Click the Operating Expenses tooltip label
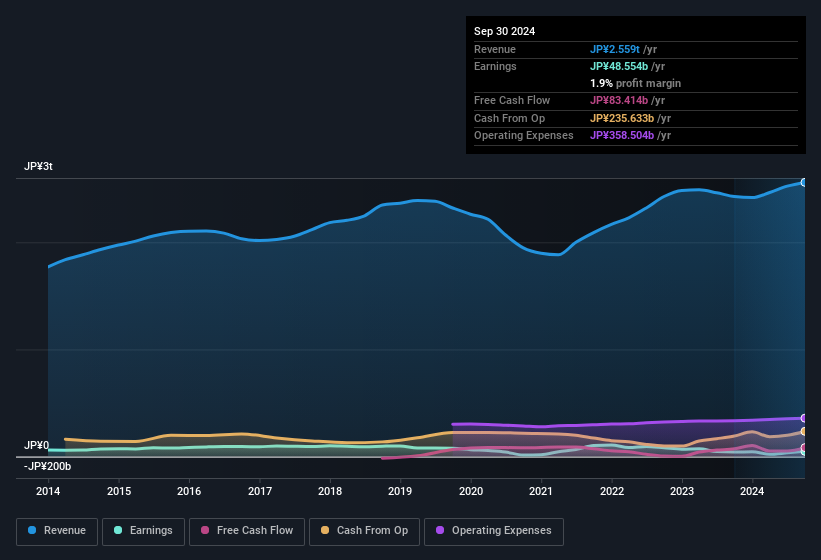Viewport: 821px width, 560px height. coord(524,135)
